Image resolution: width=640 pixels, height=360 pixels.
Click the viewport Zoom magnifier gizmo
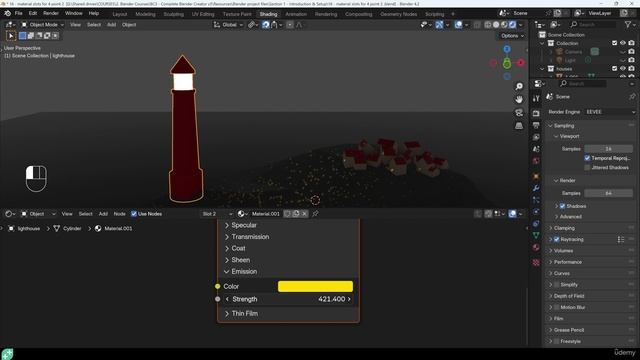tap(519, 87)
